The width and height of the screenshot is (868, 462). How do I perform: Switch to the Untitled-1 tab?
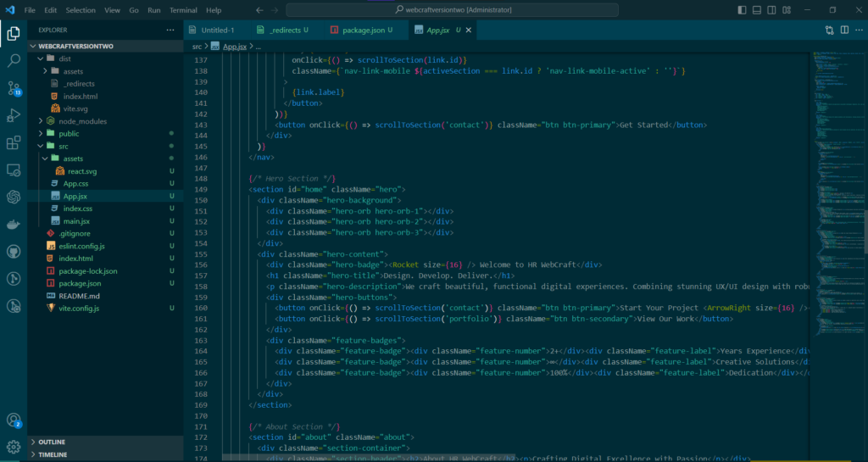click(218, 30)
